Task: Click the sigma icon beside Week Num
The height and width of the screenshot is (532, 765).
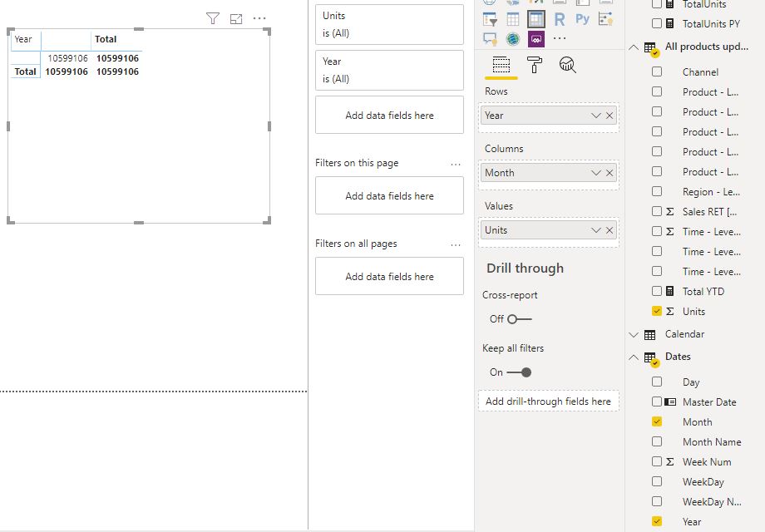Action: [670, 461]
